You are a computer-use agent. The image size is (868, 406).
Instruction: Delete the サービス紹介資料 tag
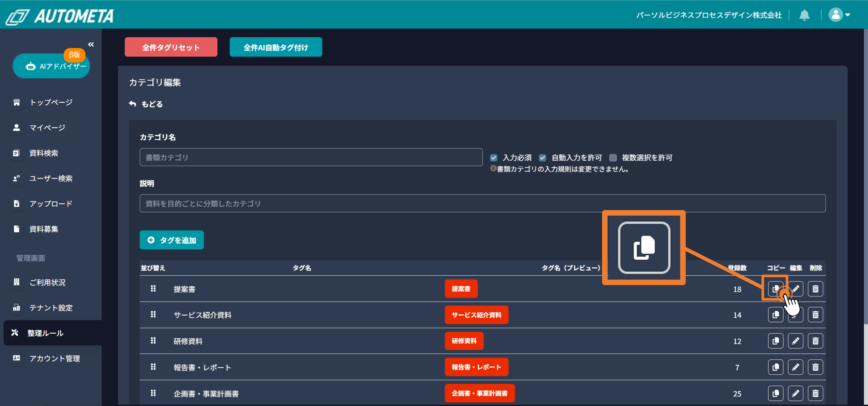815,315
